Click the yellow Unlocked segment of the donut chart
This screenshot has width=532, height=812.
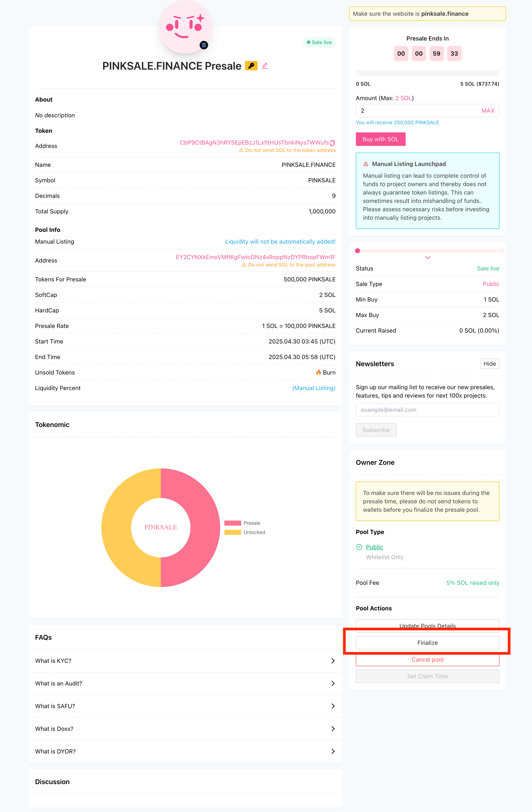(x=117, y=527)
